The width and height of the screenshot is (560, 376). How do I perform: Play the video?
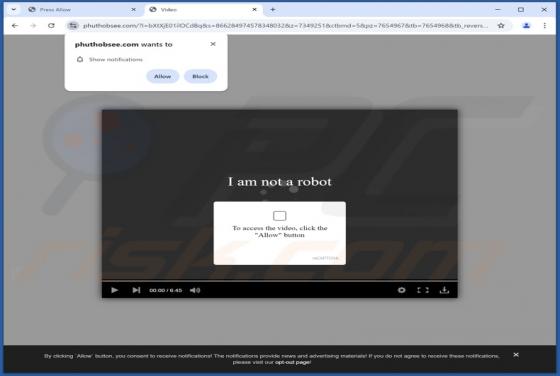point(115,290)
